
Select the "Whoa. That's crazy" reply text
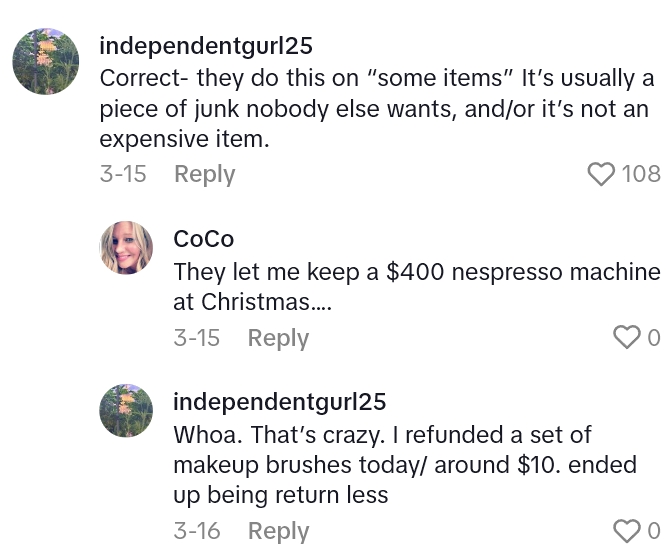(382, 464)
